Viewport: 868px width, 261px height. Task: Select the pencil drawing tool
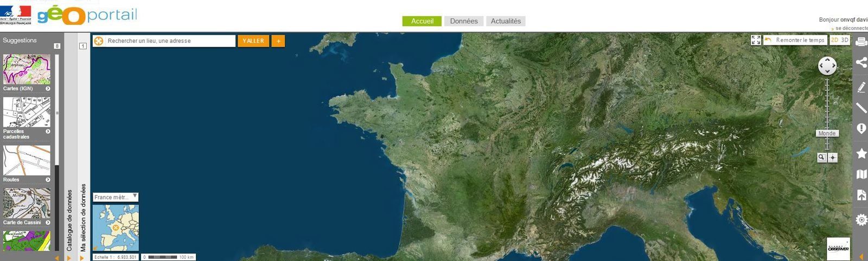click(x=861, y=87)
